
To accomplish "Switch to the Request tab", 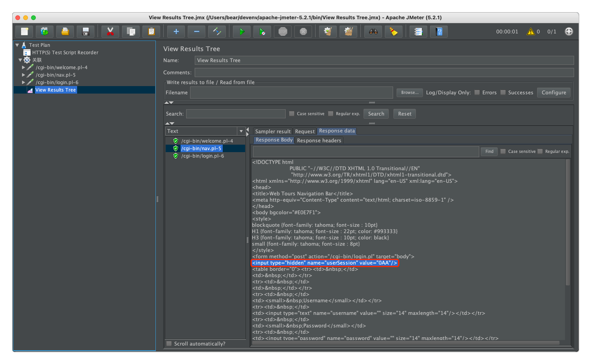I will click(305, 131).
